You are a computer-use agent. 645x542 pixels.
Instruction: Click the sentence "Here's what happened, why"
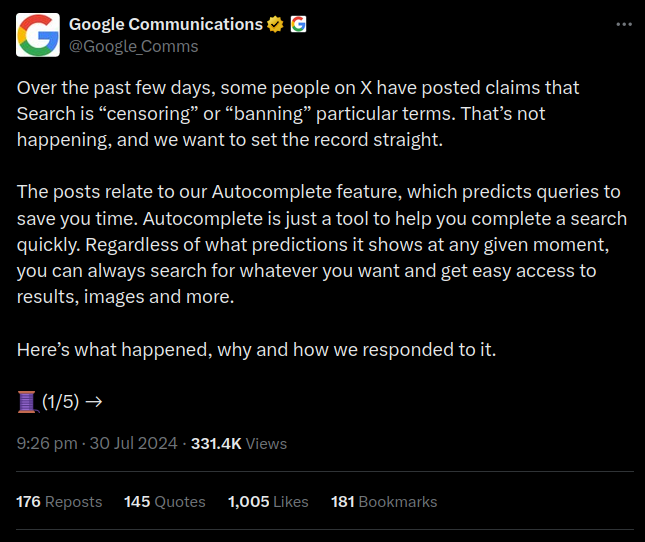coord(255,350)
